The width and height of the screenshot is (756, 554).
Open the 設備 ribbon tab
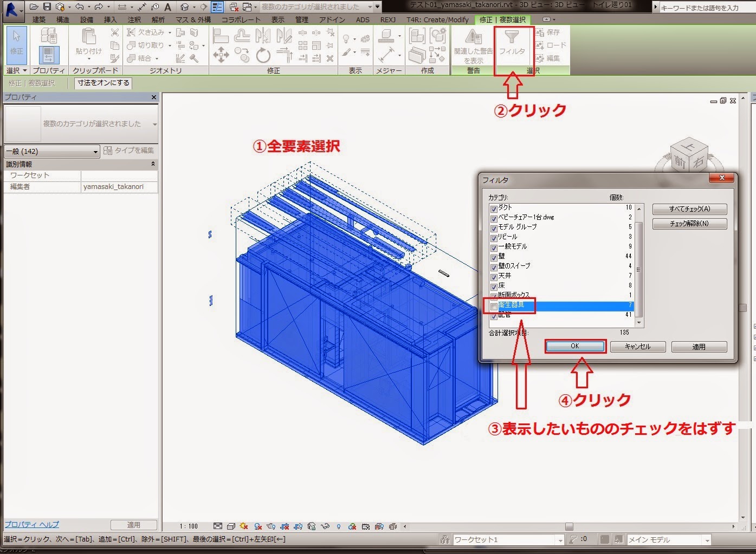point(87,19)
